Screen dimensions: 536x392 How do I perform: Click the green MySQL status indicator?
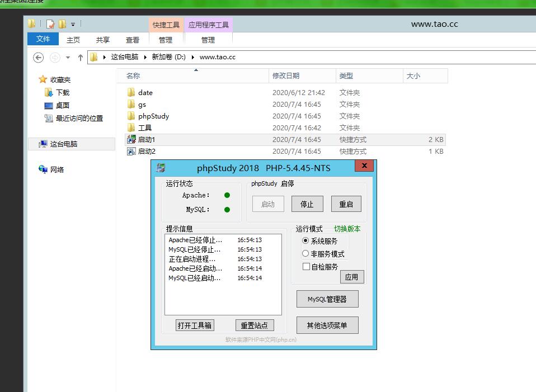[x=227, y=210]
